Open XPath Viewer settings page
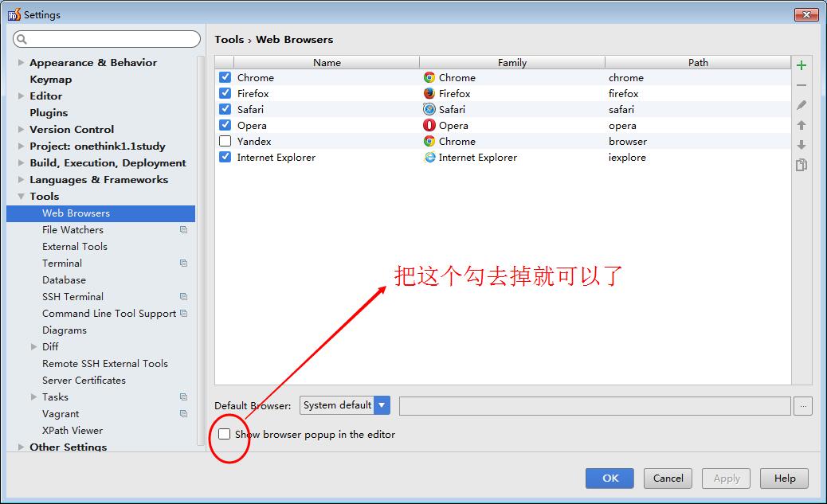The width and height of the screenshot is (827, 504). coord(73,431)
